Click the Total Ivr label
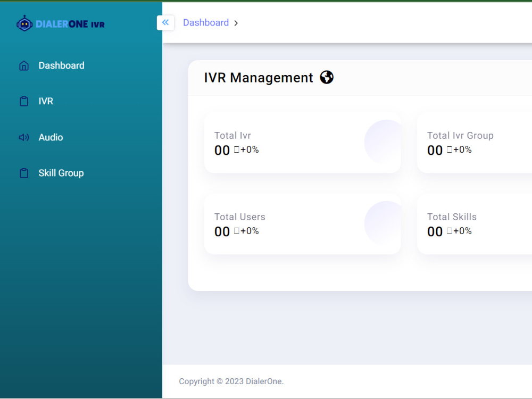 (x=233, y=135)
